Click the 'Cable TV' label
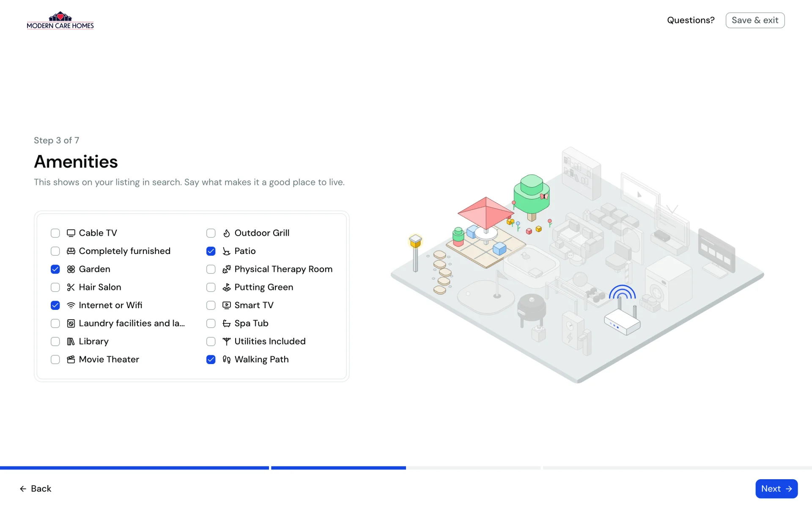The height and width of the screenshot is (508, 812). pos(98,233)
